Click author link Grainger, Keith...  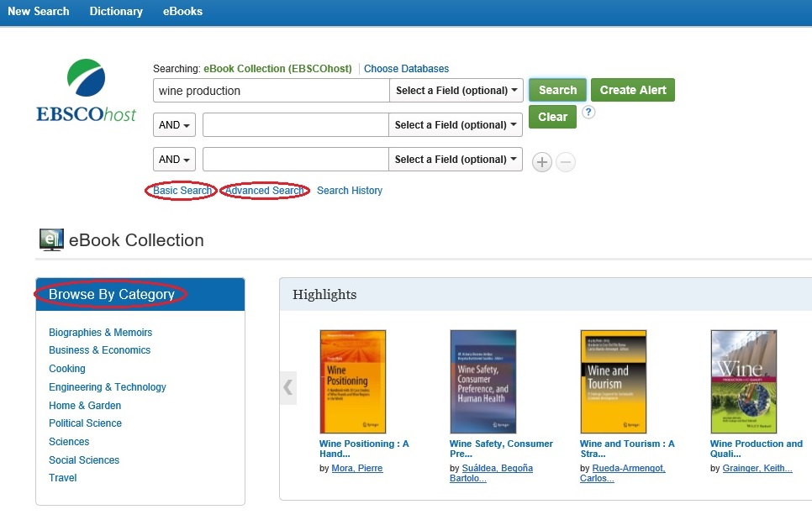[757, 468]
